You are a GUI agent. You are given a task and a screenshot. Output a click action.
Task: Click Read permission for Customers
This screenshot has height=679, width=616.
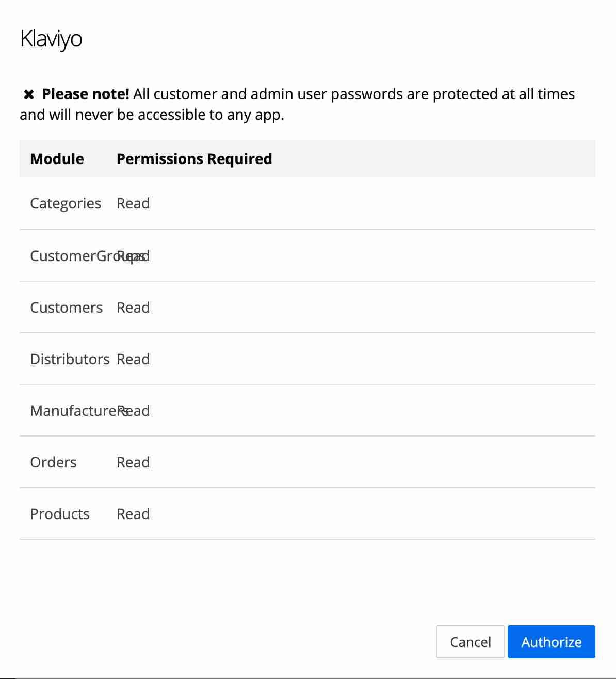pyautogui.click(x=133, y=308)
